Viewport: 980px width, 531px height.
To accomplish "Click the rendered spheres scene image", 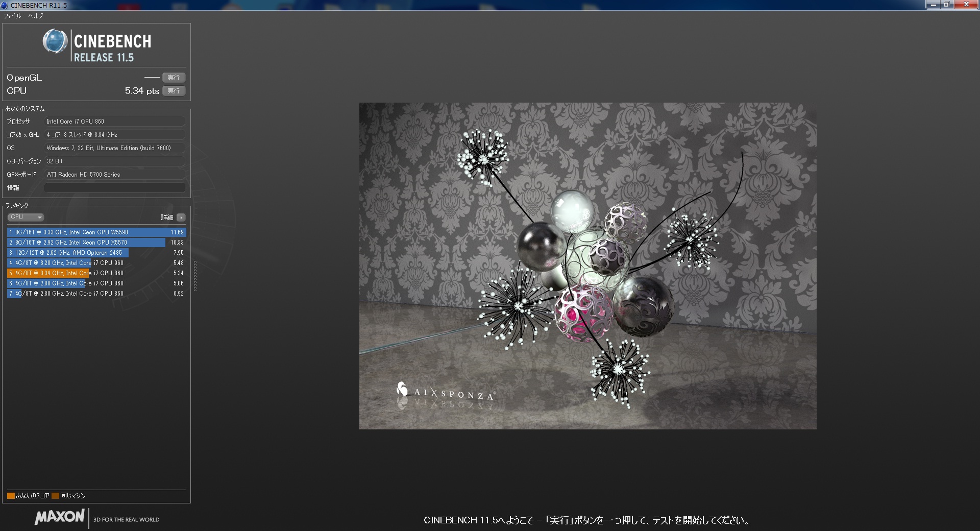I will [587, 266].
